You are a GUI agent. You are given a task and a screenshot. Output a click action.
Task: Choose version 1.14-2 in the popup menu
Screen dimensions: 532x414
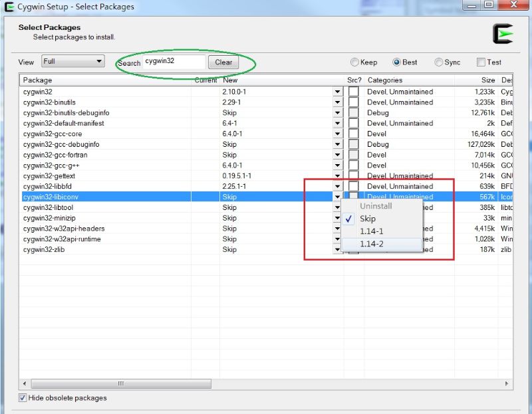point(382,244)
